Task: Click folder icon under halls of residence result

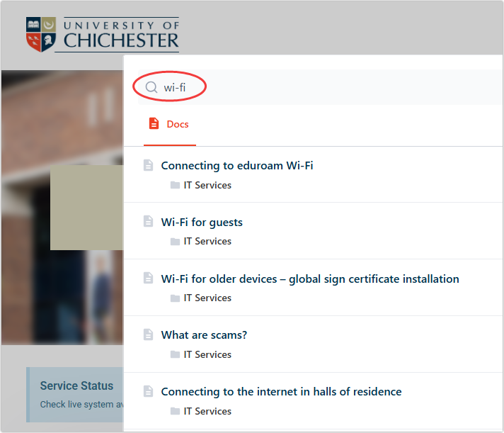Action: click(x=175, y=411)
